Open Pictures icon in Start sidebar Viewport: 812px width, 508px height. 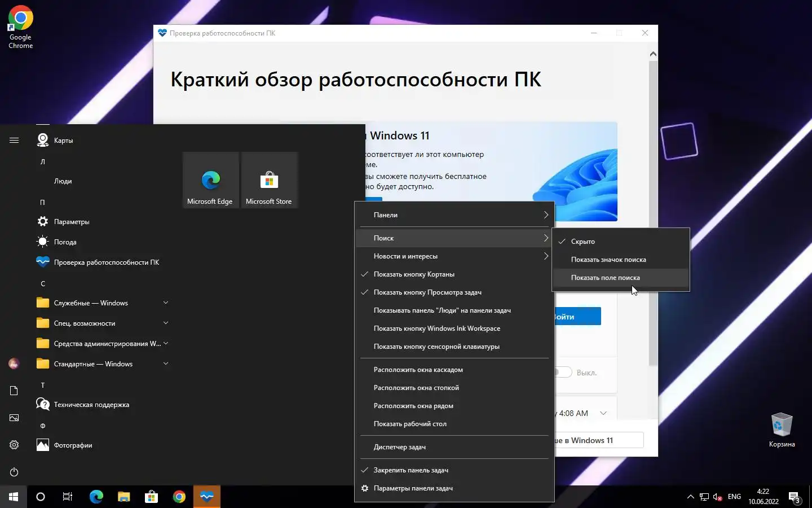click(14, 418)
